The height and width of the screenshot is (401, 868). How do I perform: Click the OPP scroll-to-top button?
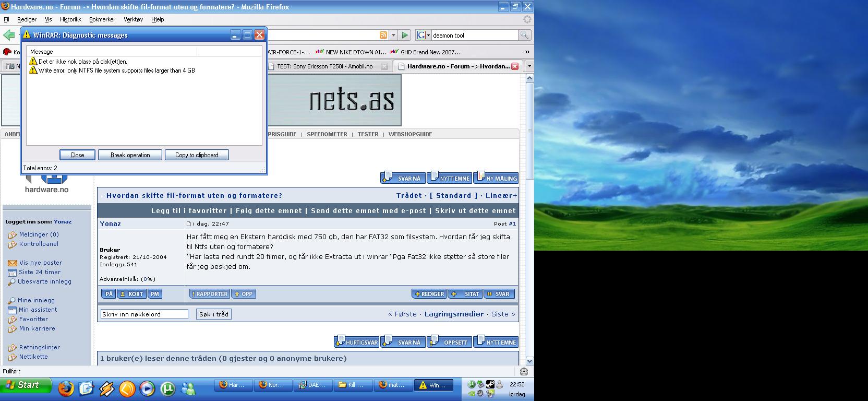click(243, 294)
